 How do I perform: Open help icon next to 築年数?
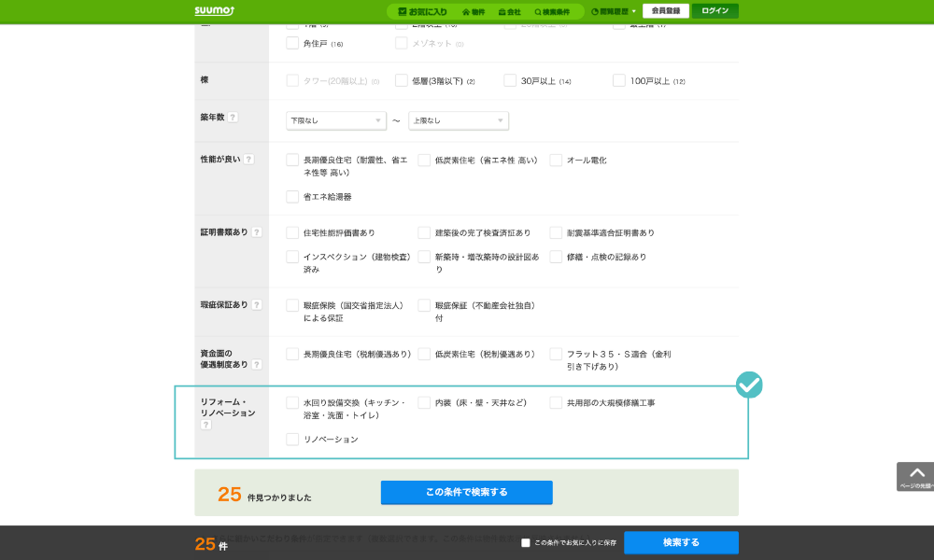(x=233, y=118)
